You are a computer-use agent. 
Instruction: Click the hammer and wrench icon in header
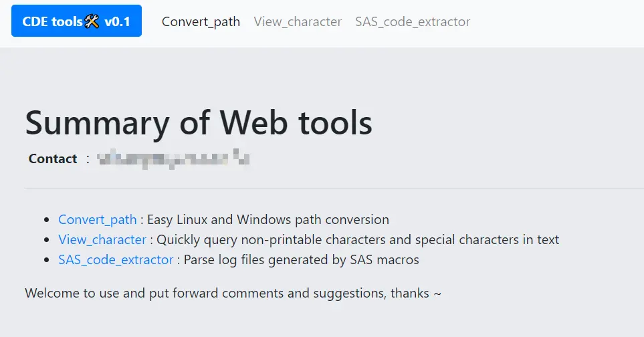(92, 21)
